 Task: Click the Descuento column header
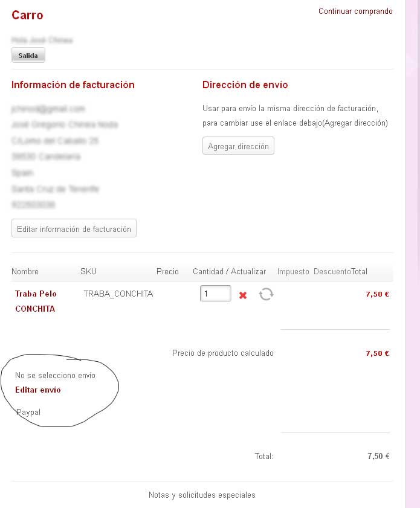pyautogui.click(x=332, y=271)
